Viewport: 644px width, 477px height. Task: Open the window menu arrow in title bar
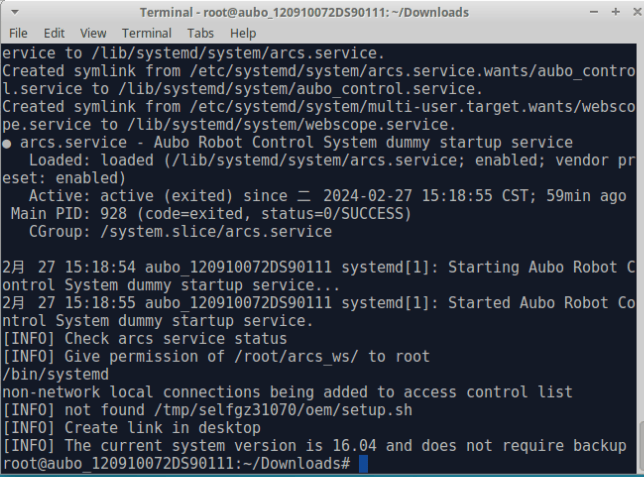(x=15, y=12)
